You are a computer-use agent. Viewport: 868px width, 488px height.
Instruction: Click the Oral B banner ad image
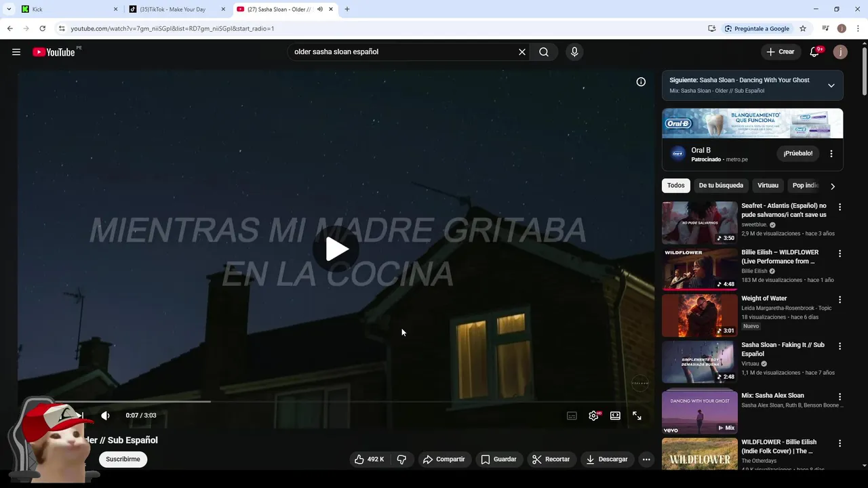coord(753,123)
